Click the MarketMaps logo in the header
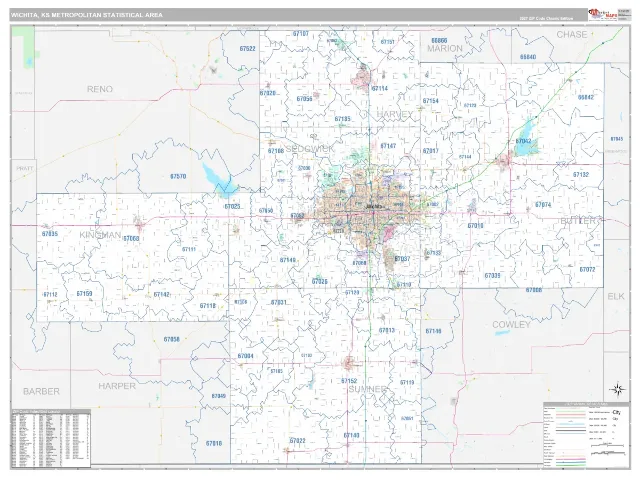The image size is (640, 480). [602, 15]
